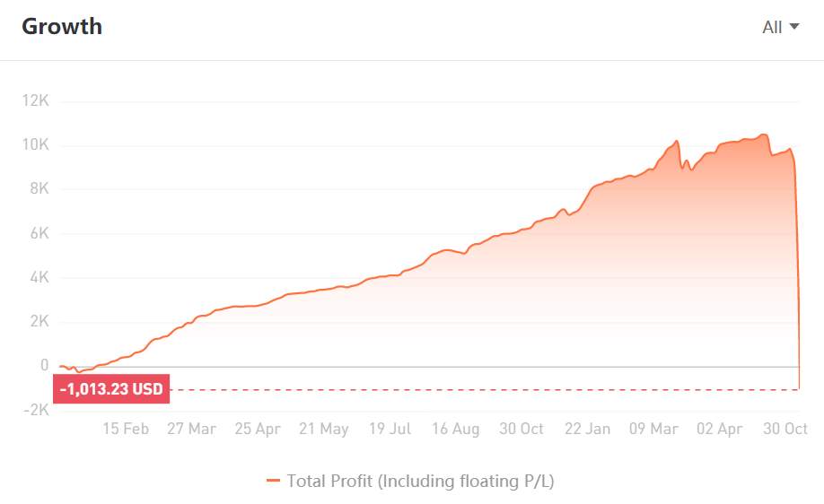Select the 22 Jan date label

coord(588,429)
